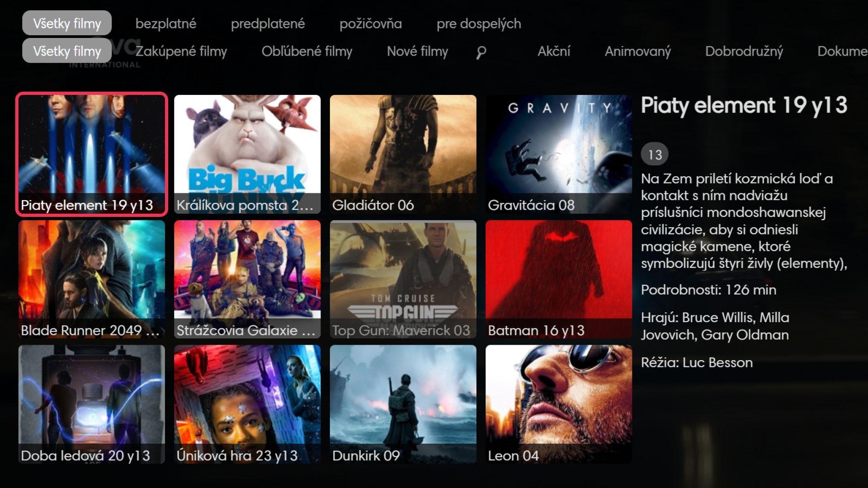Open Doba ledová 20 y13 tile
The height and width of the screenshot is (488, 868).
(x=92, y=404)
